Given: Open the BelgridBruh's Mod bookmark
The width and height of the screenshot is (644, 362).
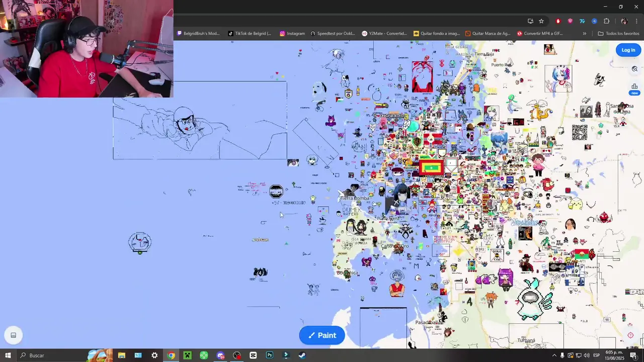Looking at the screenshot, I should [198, 34].
